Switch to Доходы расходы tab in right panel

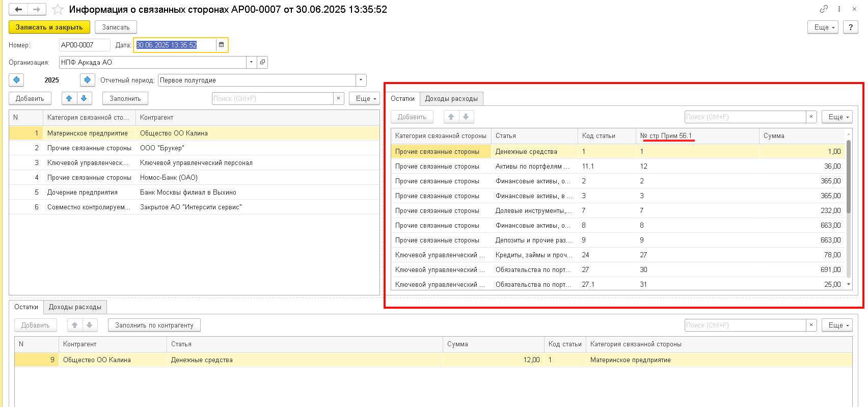(451, 98)
